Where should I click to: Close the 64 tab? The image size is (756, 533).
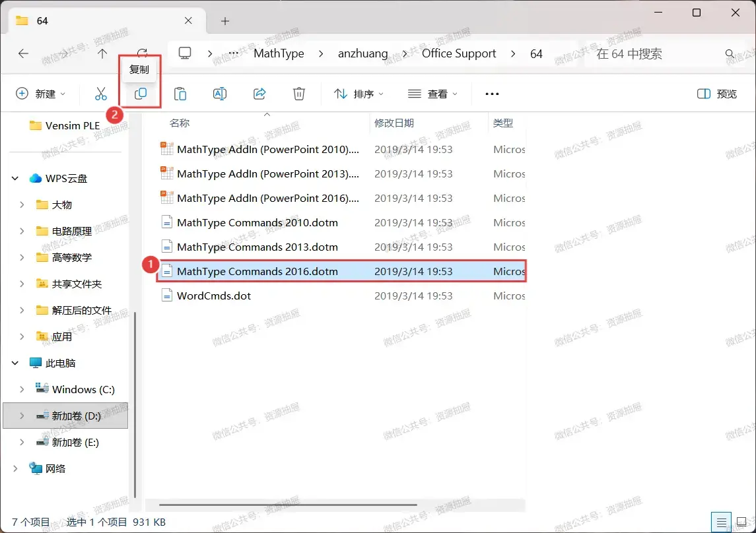pyautogui.click(x=188, y=20)
